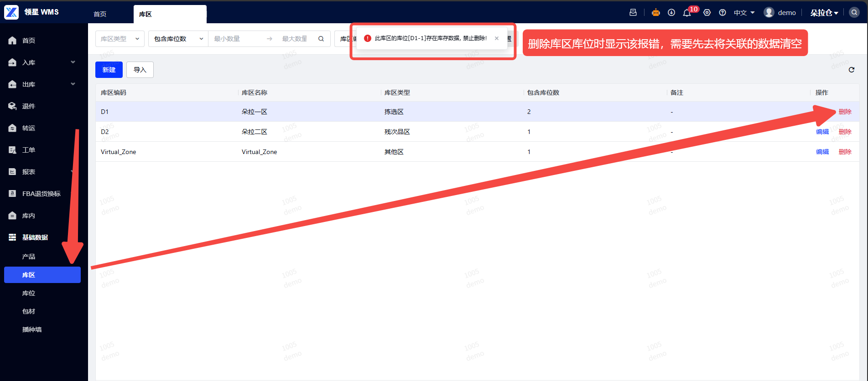Expand the 入库 menu chevron

pyautogui.click(x=73, y=62)
